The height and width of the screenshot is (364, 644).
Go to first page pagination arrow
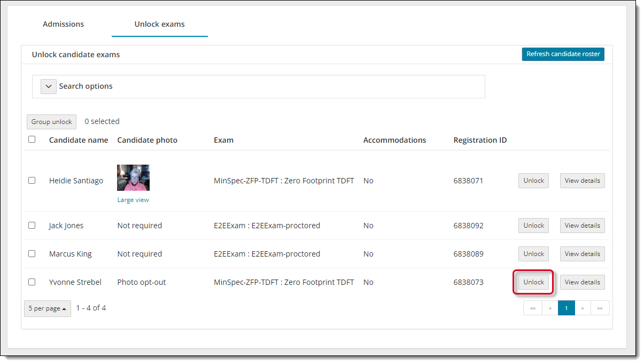pyautogui.click(x=532, y=308)
